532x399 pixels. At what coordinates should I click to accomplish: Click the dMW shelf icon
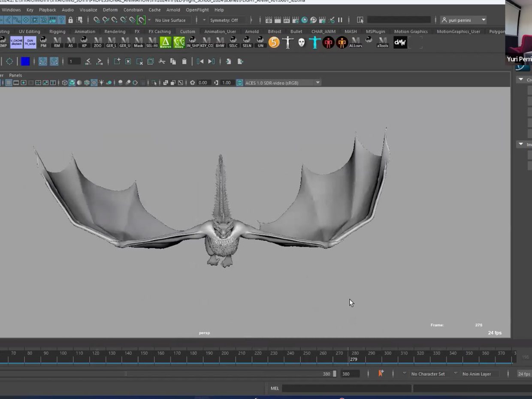point(400,42)
